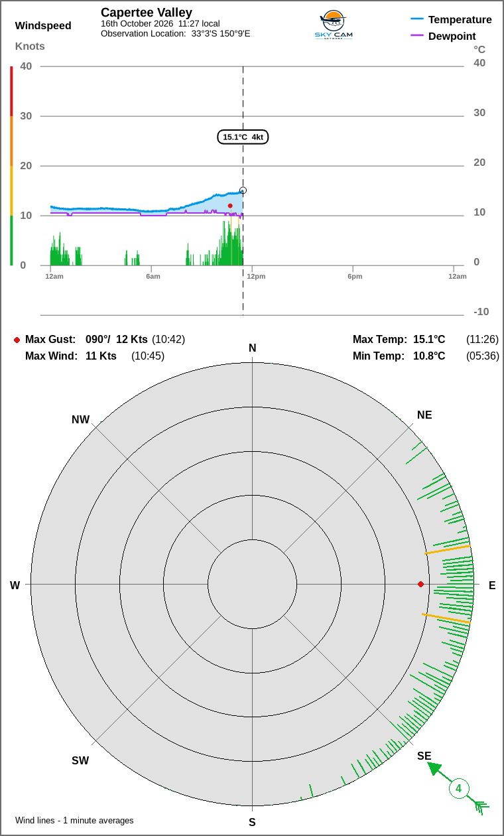
Task: Click the NW compass label
Action: 80,420
